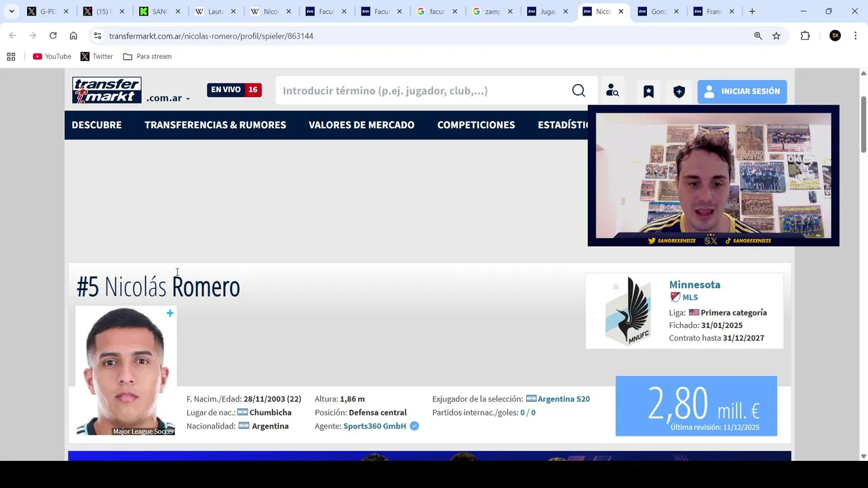Image resolution: width=868 pixels, height=488 pixels.
Task: Expand the .com.ar country selector
Action: pos(168,98)
